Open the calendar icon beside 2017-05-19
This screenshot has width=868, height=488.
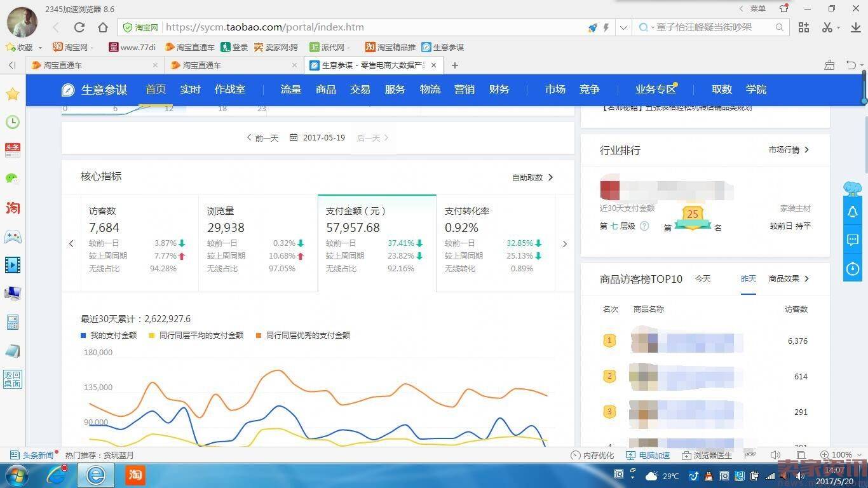294,138
